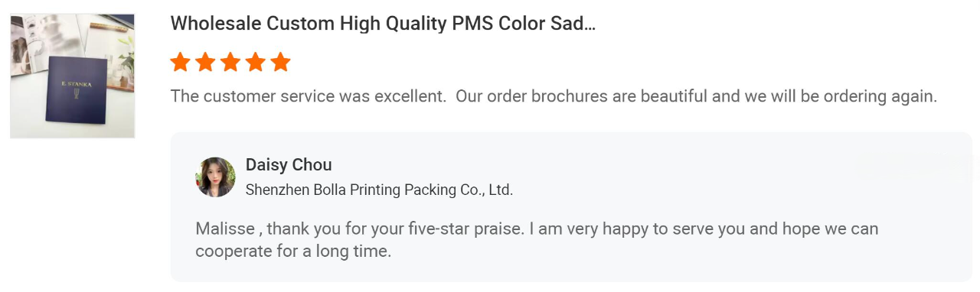Screen dimensions: 980x292
Task: Click the Daisy Chou name
Action: pos(289,165)
